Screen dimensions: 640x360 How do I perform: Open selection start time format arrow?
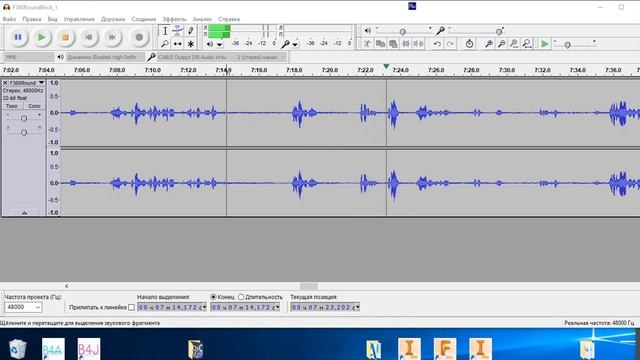(x=205, y=307)
